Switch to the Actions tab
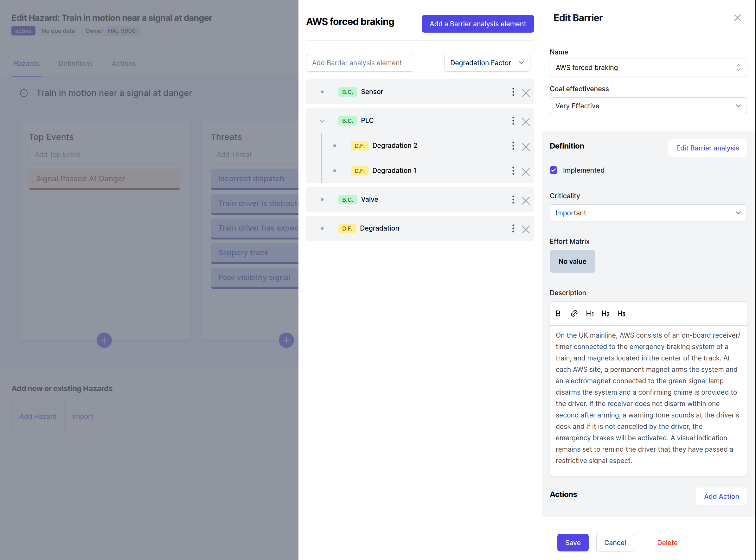The width and height of the screenshot is (756, 560). click(124, 63)
